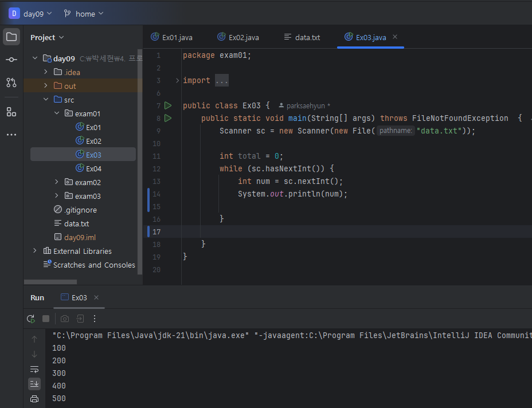Select the Run tool window label
This screenshot has height=408, width=532.
pyautogui.click(x=37, y=297)
